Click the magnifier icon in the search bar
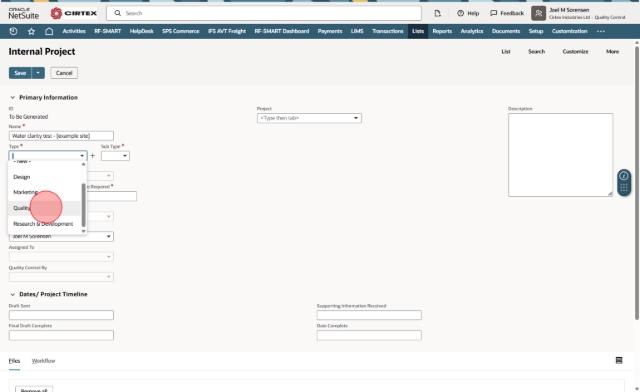Screen dimensions: 640x392 point(118,13)
